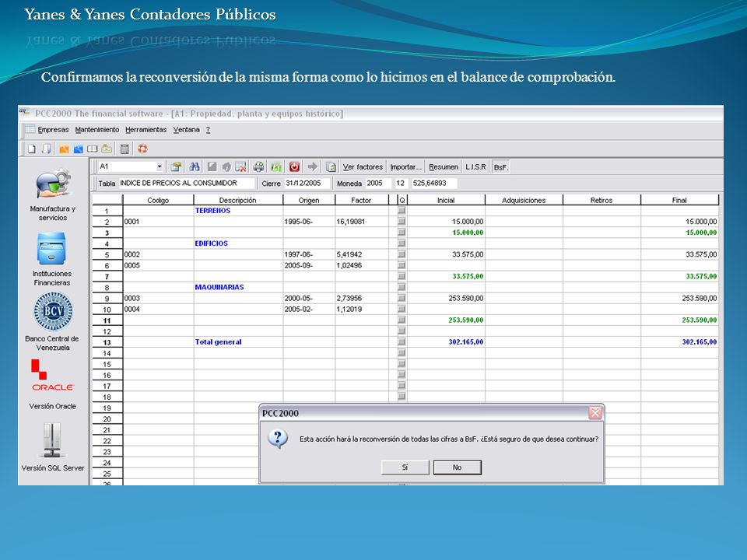The width and height of the screenshot is (747, 560).
Task: Toggle the Q box in the MAQUINARIAS row
Action: coord(402,287)
